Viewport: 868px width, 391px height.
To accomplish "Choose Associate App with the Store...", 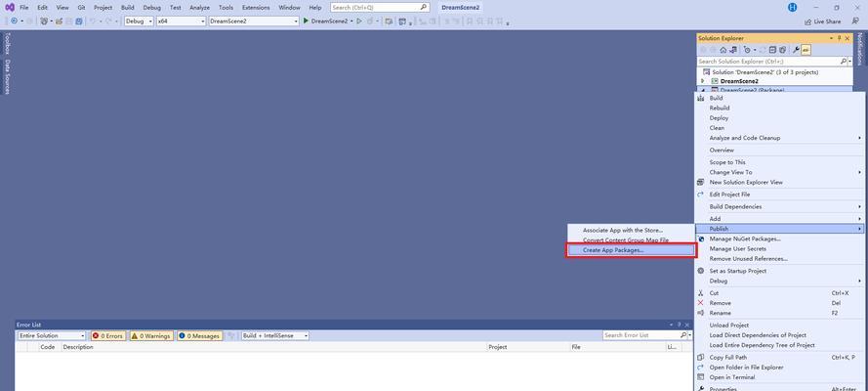I will point(623,230).
